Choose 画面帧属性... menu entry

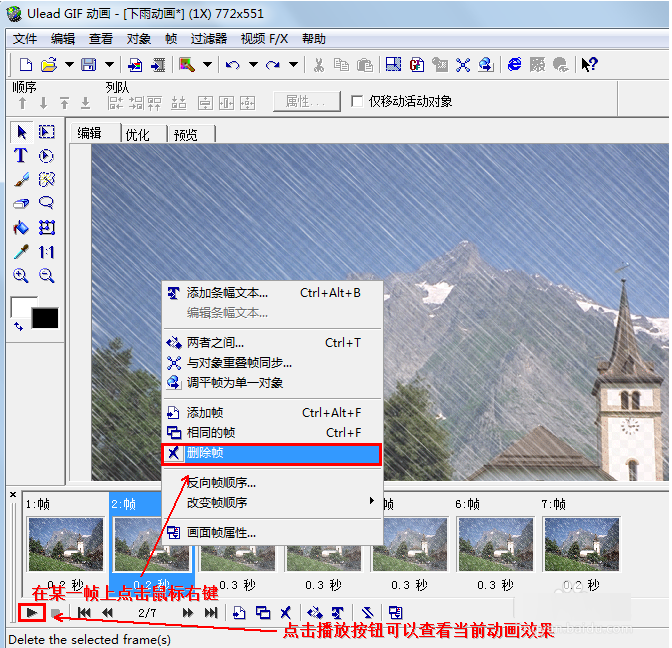click(272, 533)
